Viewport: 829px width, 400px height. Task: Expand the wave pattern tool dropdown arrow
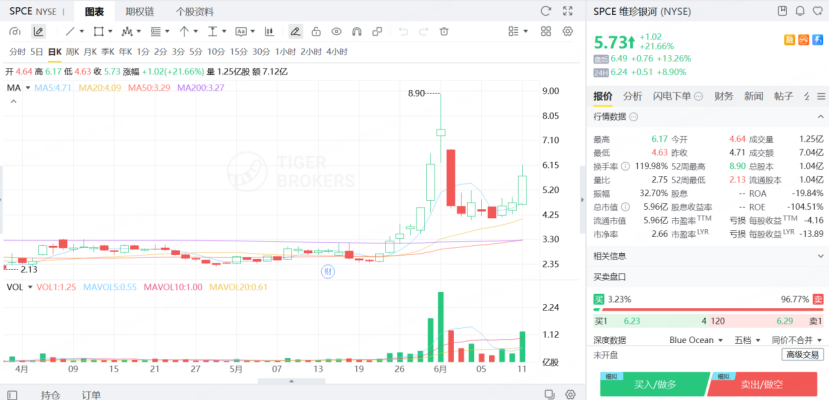point(139,32)
